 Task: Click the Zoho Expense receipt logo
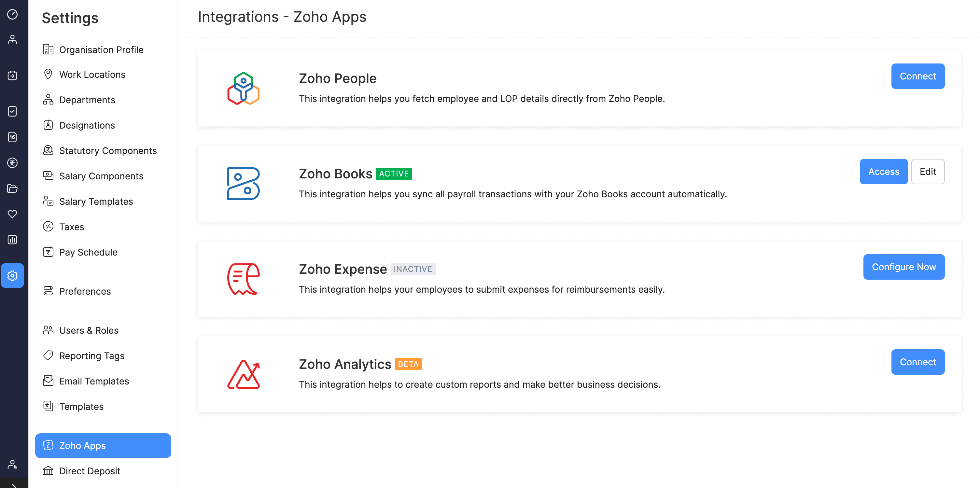[x=244, y=279]
